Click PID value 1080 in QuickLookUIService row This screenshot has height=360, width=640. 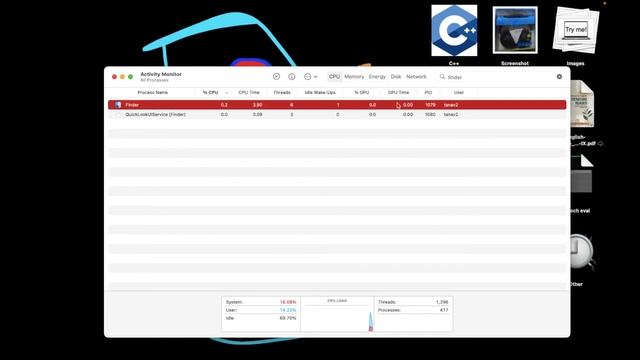click(430, 115)
